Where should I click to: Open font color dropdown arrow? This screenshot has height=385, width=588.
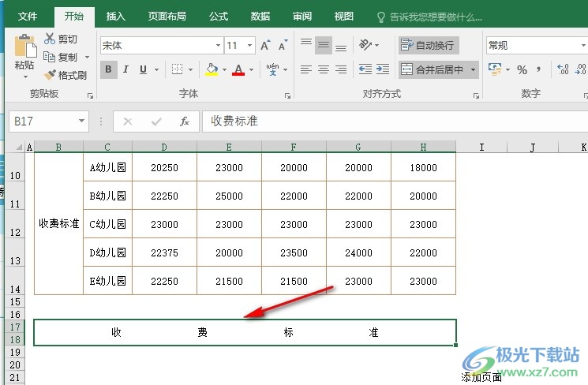pos(251,69)
